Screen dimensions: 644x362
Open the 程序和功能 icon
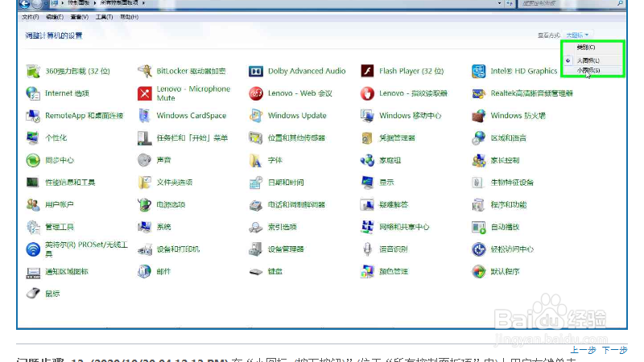point(478,205)
